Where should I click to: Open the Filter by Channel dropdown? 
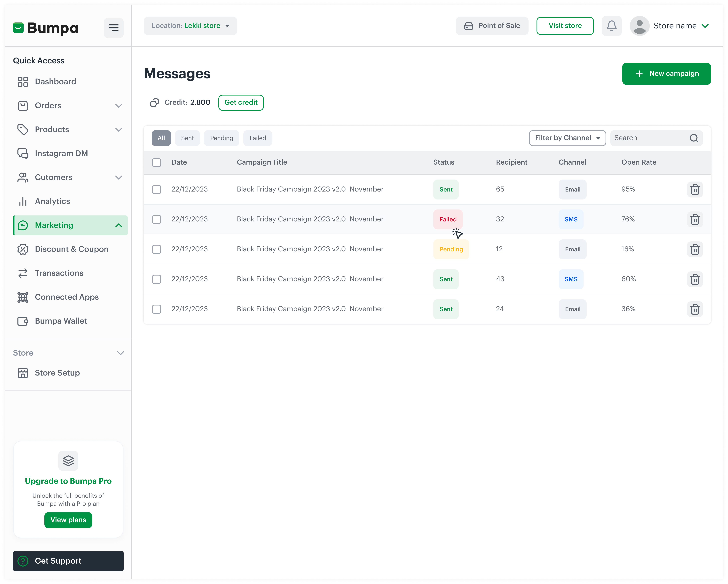point(567,138)
